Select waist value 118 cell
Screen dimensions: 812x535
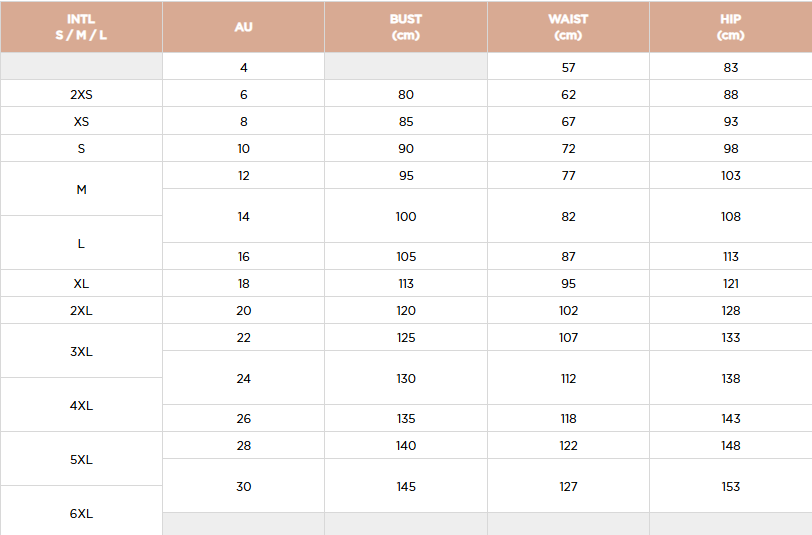[x=568, y=418]
